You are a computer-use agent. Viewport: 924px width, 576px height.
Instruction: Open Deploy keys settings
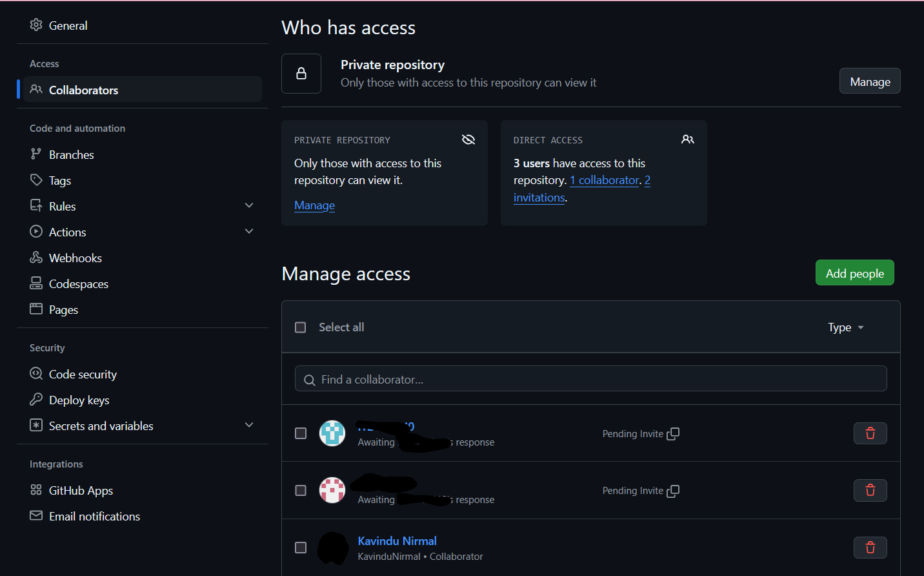click(79, 400)
